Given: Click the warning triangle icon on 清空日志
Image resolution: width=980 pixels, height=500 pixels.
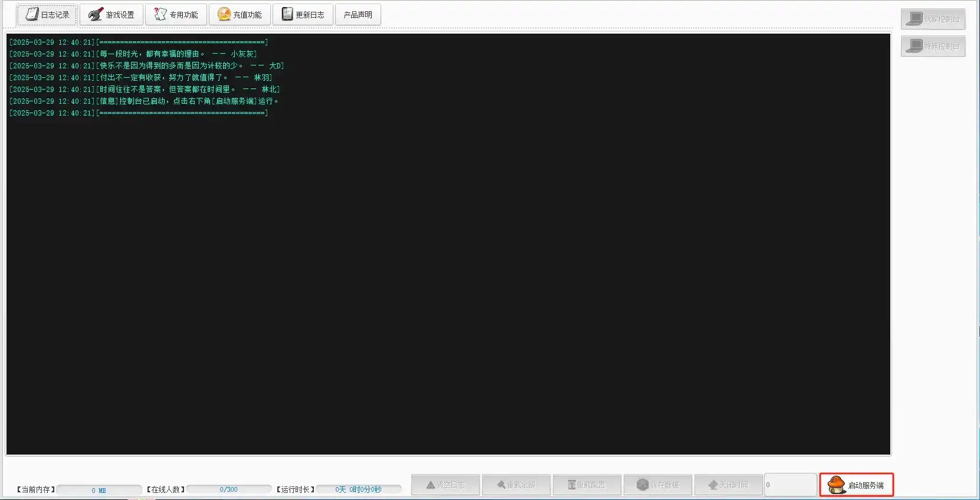Looking at the screenshot, I should (x=431, y=485).
